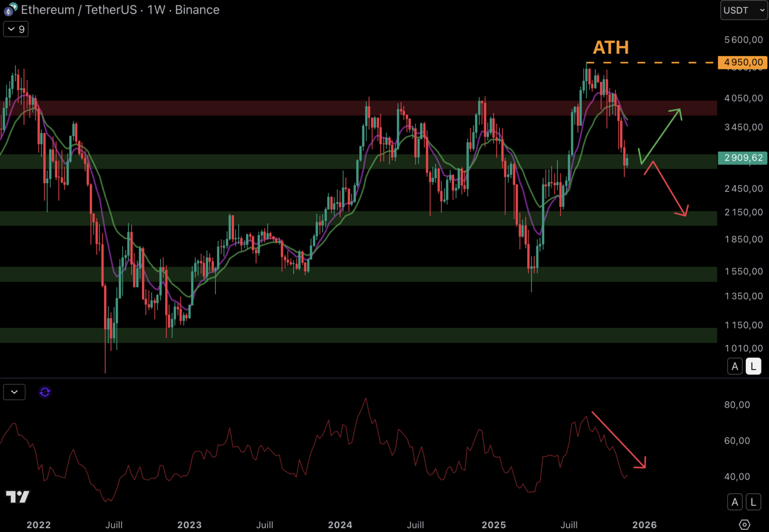This screenshot has width=769, height=532.
Task: Toggle auto scale on the RSI pane
Action: 734,502
